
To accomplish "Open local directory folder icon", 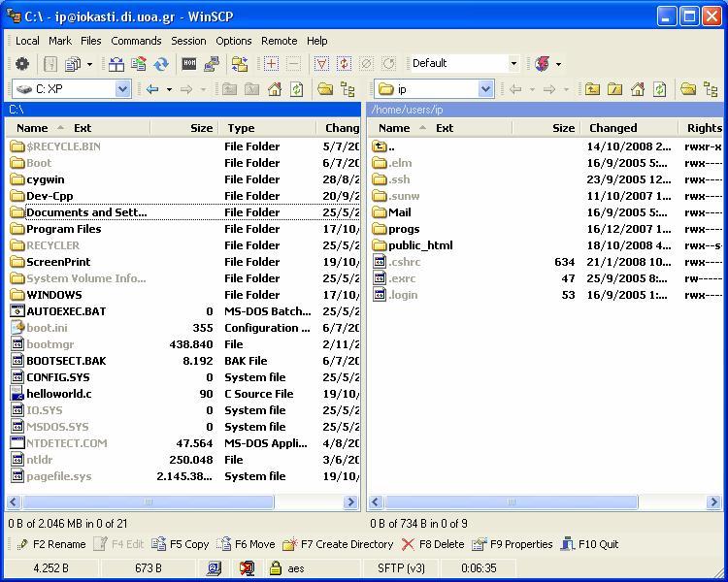I will coord(325,88).
